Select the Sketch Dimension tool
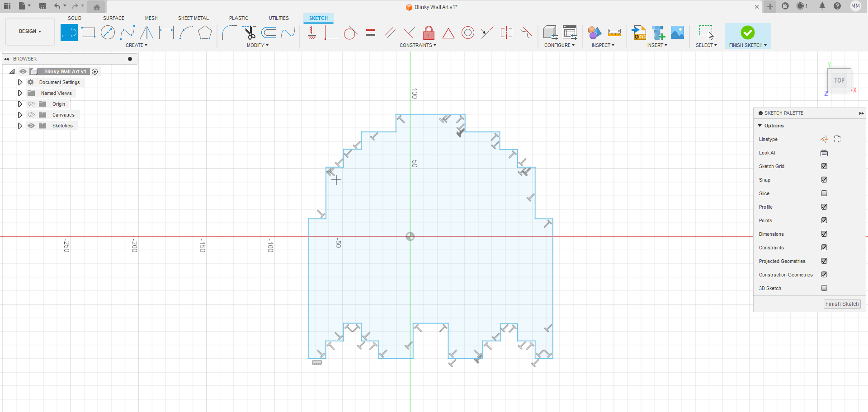 pyautogui.click(x=166, y=33)
